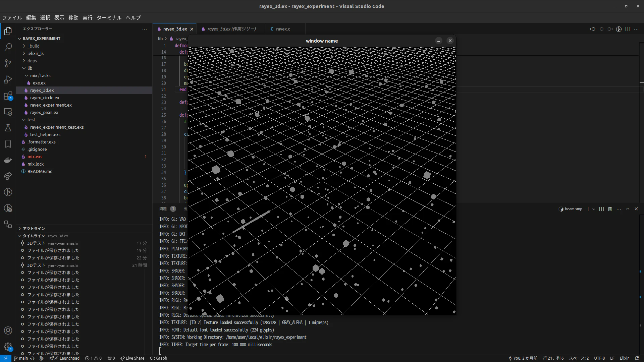Open the Search view in activity bar

click(8, 47)
